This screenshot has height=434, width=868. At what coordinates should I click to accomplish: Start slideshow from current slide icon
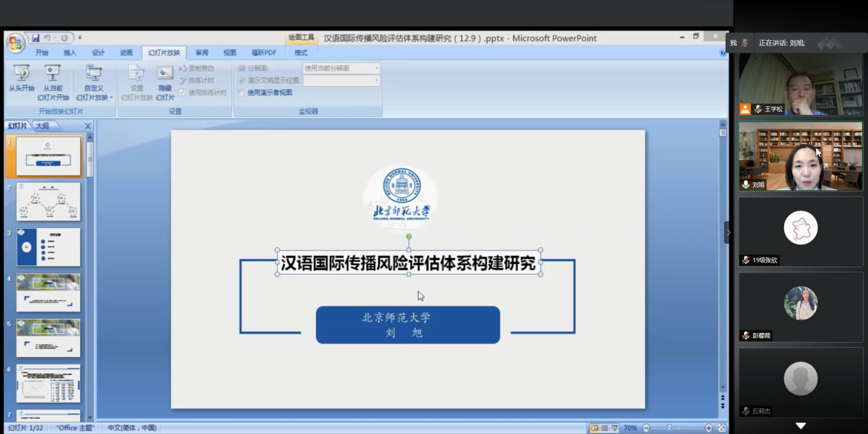(52, 73)
